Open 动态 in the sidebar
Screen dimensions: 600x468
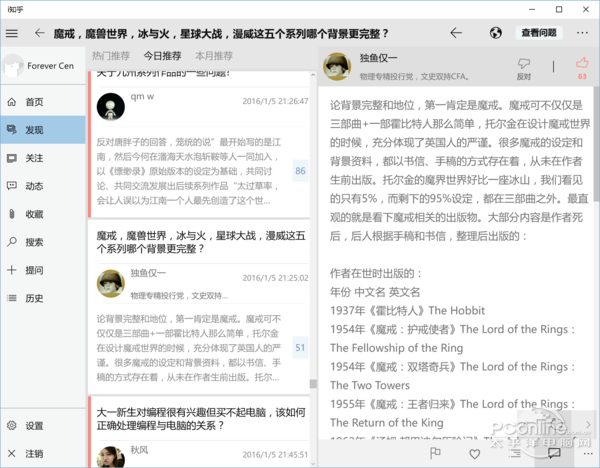[x=43, y=186]
